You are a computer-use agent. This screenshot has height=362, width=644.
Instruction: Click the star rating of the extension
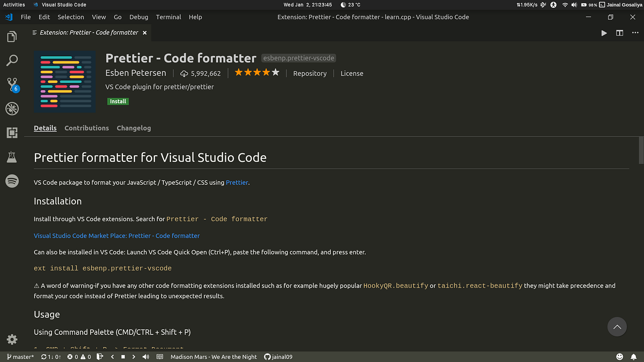pyautogui.click(x=257, y=73)
